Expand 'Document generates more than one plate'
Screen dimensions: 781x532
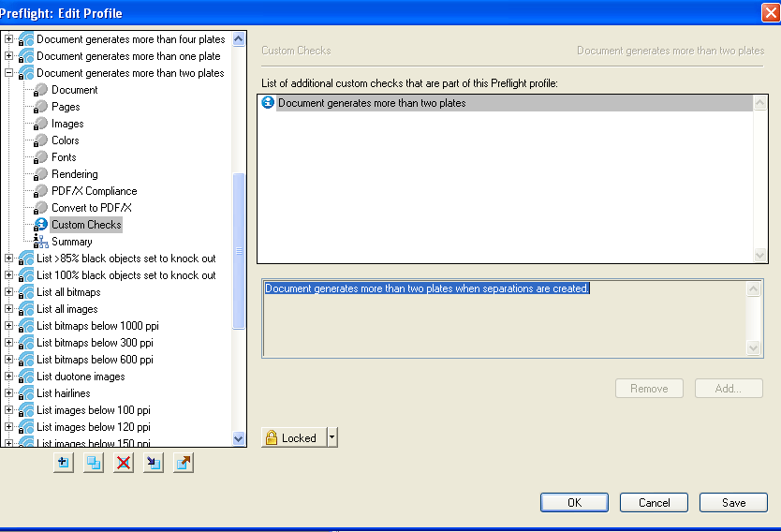tap(8, 56)
